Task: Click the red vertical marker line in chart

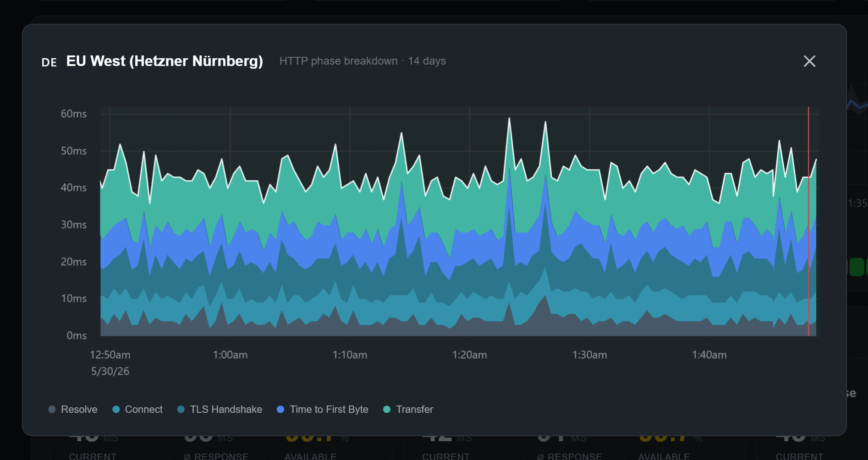Action: click(808, 221)
